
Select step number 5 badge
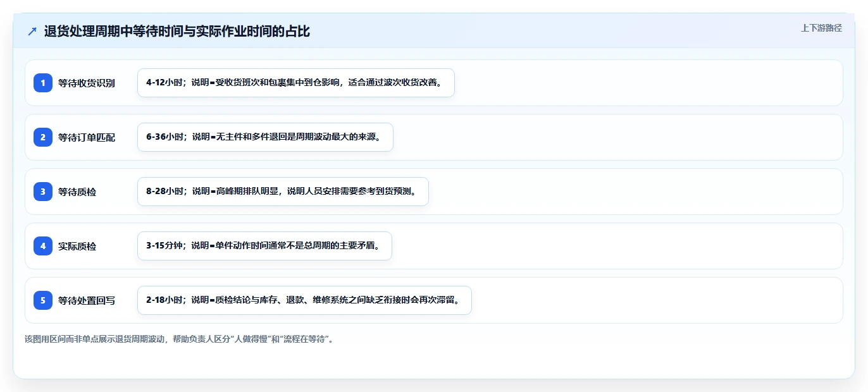pos(43,300)
